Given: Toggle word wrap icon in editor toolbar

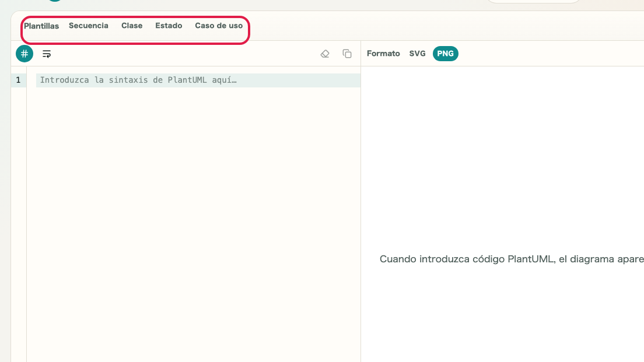Looking at the screenshot, I should [x=47, y=54].
